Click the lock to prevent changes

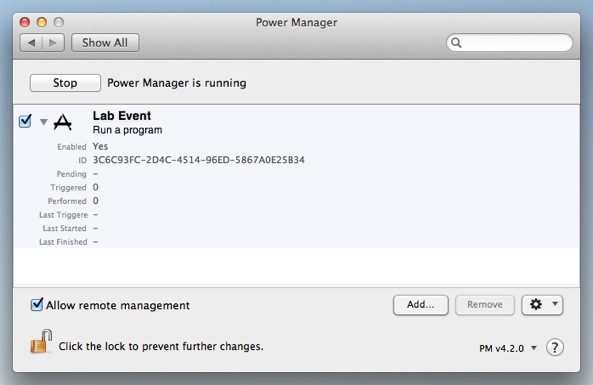pos(41,341)
